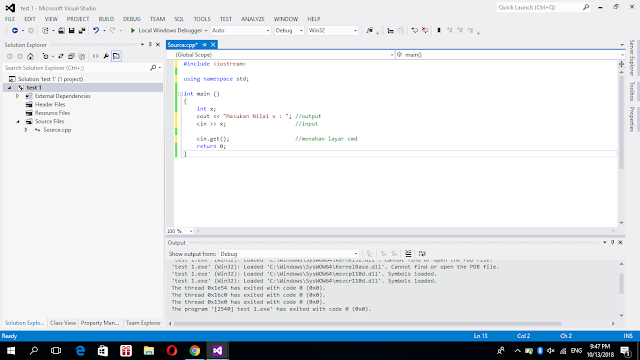Click the New Project toolbar icon

pyautogui.click(x=45, y=31)
